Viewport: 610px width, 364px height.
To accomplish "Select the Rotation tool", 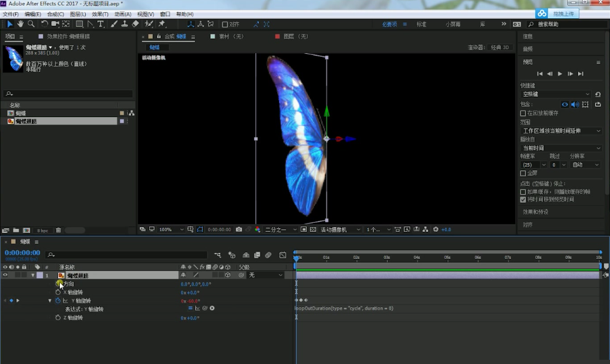I will [x=45, y=24].
